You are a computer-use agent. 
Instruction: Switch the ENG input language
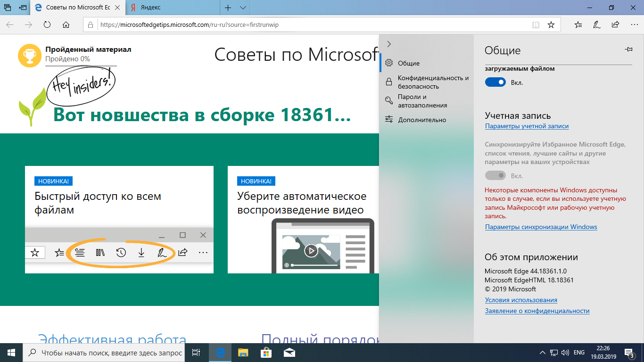[579, 353]
